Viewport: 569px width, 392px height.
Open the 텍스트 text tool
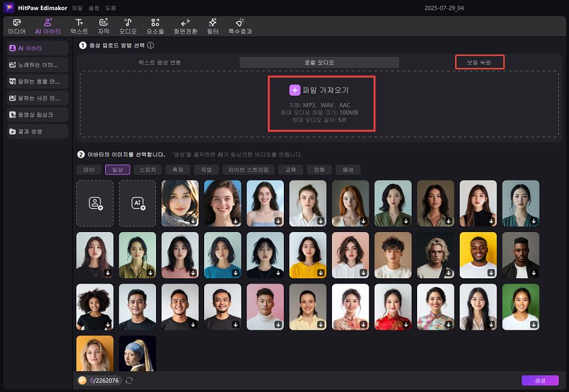[x=79, y=27]
